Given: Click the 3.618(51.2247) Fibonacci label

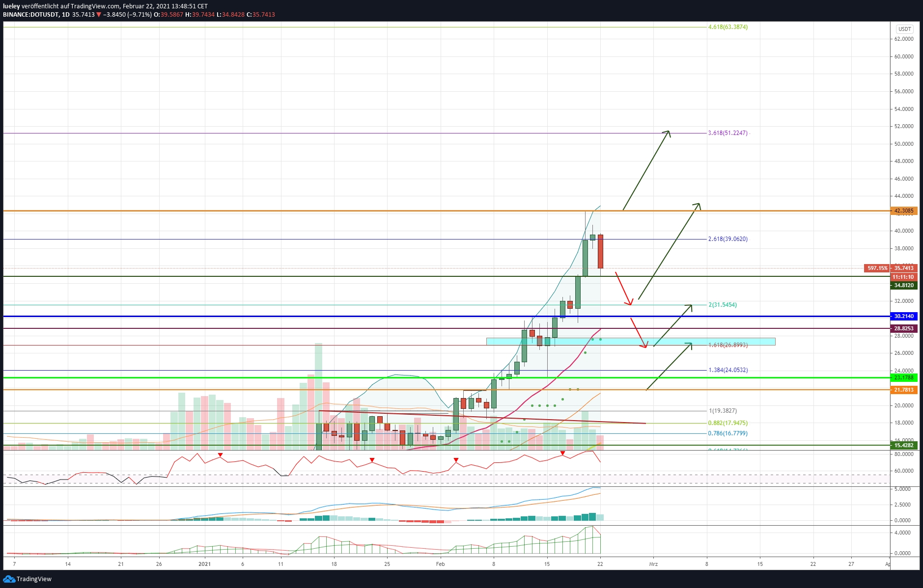Looking at the screenshot, I should [x=727, y=133].
